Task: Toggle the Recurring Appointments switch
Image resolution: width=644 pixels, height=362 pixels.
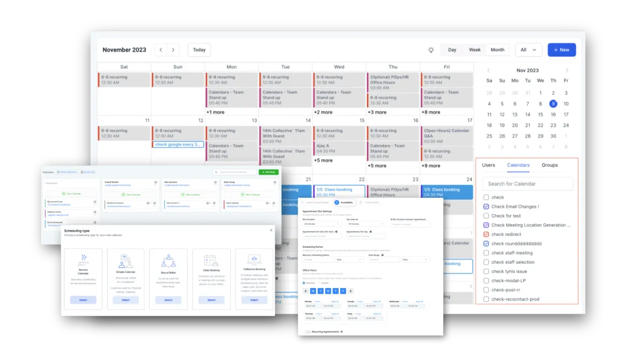Action: (308, 332)
